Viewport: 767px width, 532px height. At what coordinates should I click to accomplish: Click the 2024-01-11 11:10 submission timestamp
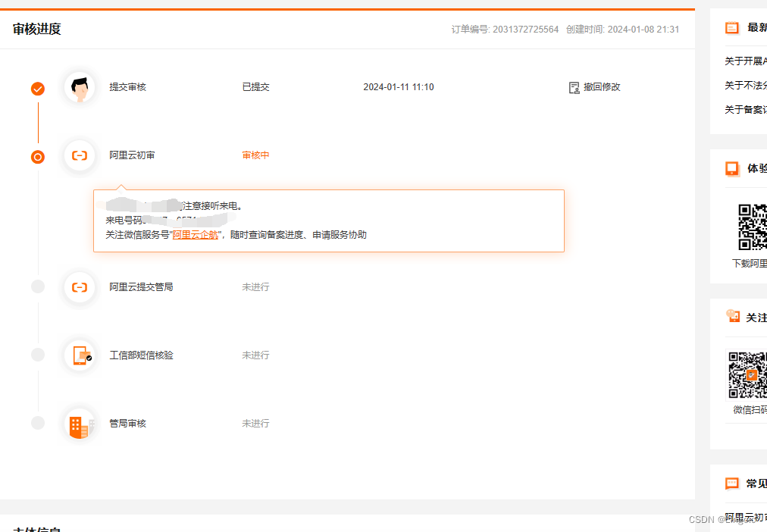click(x=399, y=87)
